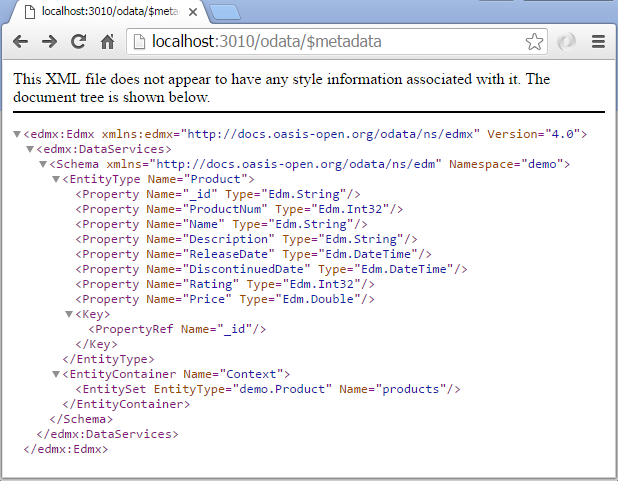Click the Price Property line
The height and width of the screenshot is (481, 618).
pyautogui.click(x=225, y=299)
